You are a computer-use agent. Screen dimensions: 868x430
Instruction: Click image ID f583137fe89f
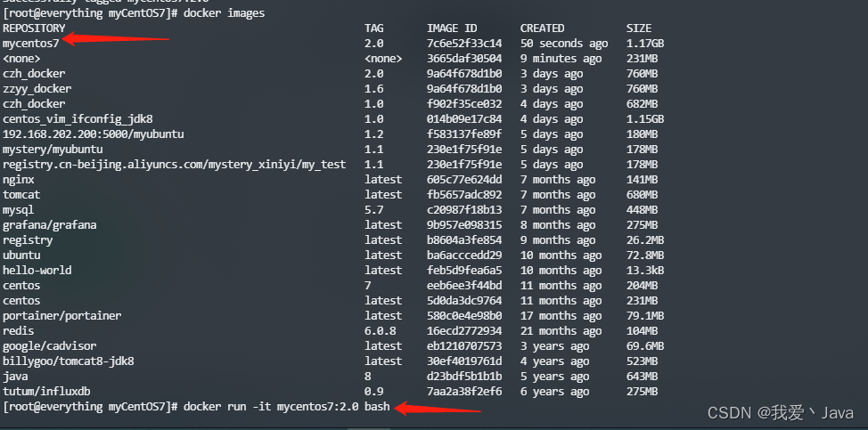point(464,134)
